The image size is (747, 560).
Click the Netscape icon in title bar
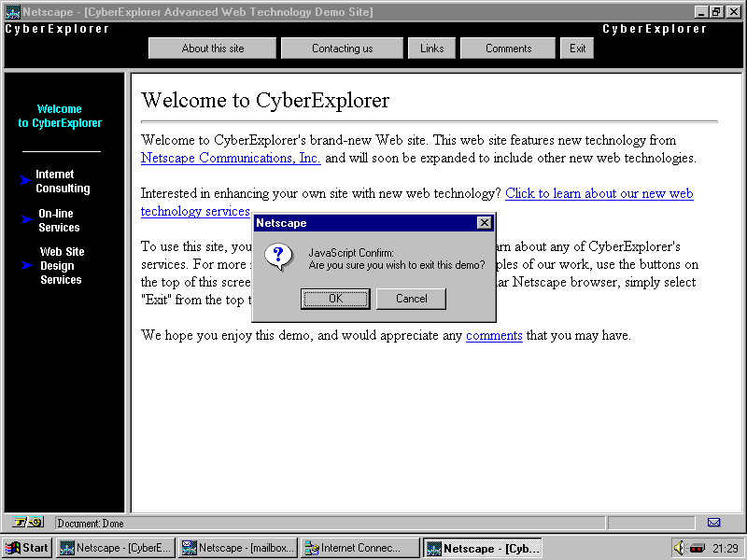(x=12, y=12)
